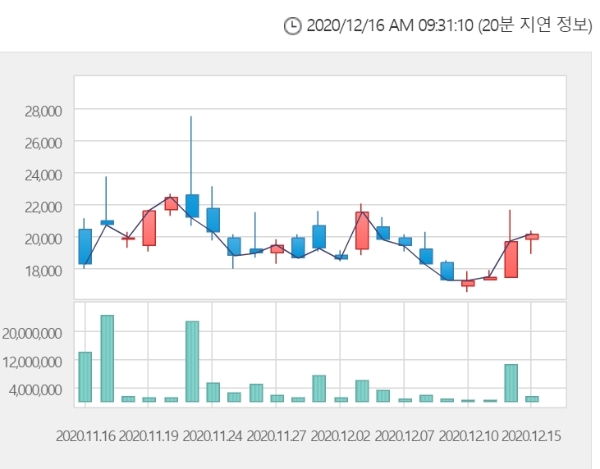Click the 2020.12.10 date label

469,436
